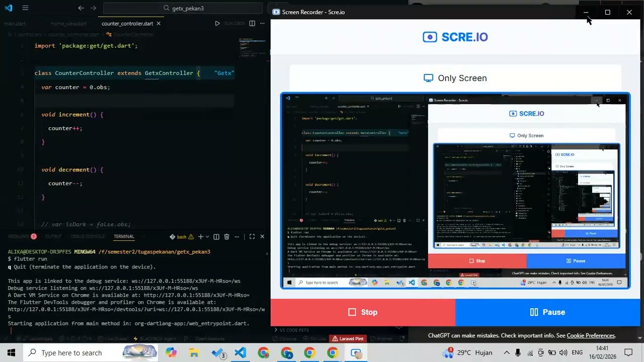Viewport: 644px width, 362px height.
Task: Split the editor to the right
Action: 252,24
